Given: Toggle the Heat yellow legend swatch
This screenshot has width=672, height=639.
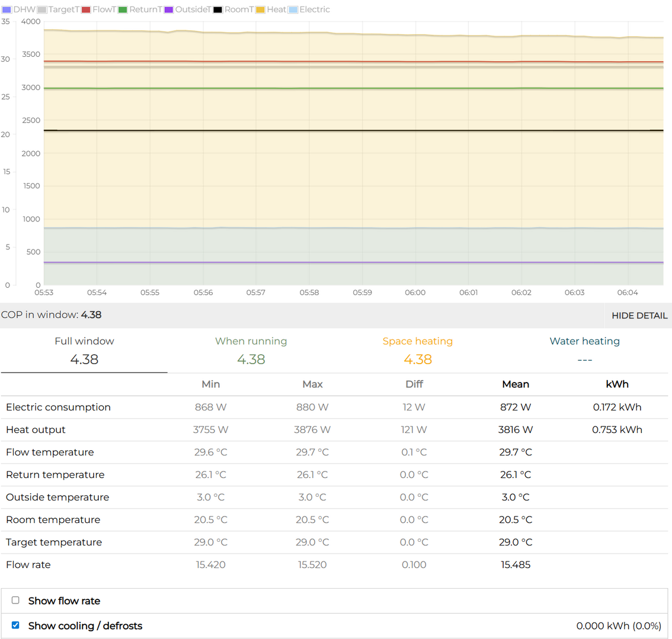Looking at the screenshot, I should (x=260, y=9).
